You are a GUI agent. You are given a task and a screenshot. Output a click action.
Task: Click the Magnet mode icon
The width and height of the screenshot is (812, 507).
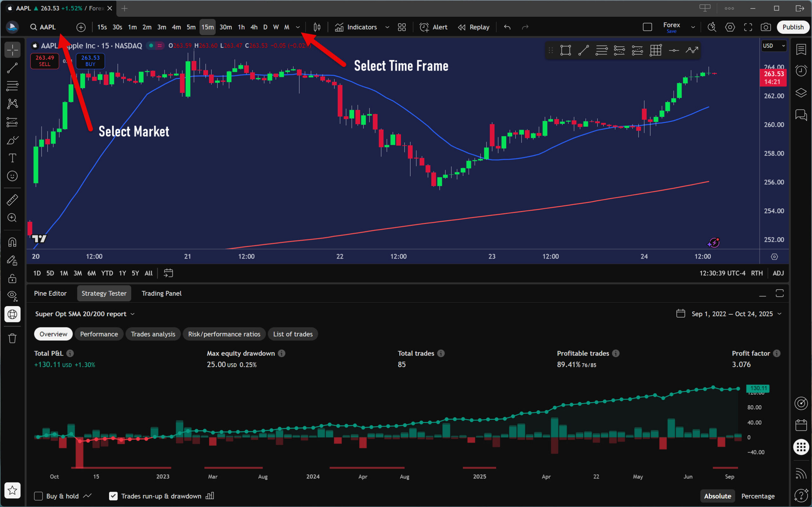[x=12, y=242]
